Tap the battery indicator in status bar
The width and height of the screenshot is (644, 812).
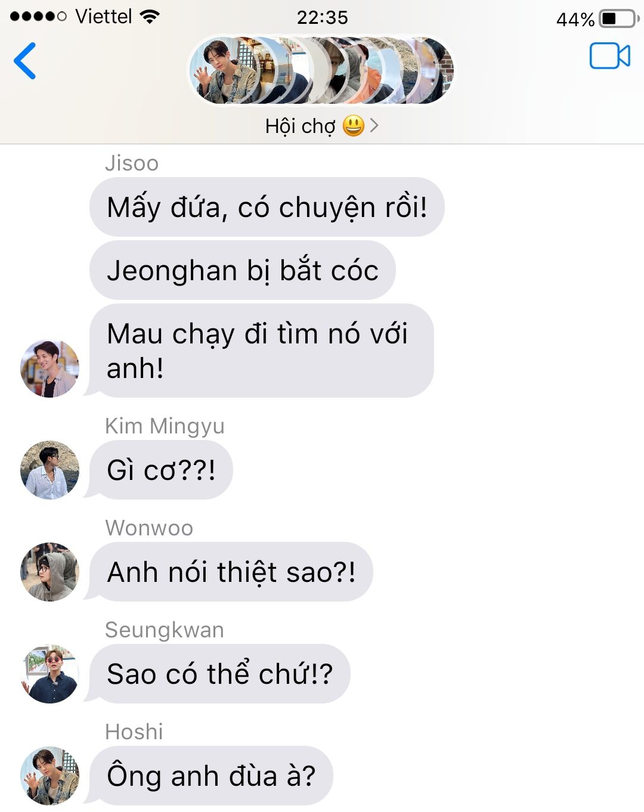point(619,18)
